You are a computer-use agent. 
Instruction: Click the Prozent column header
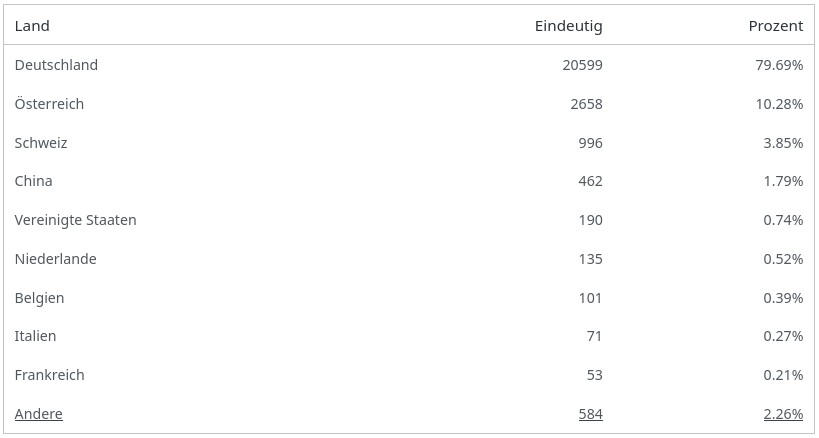pos(775,26)
